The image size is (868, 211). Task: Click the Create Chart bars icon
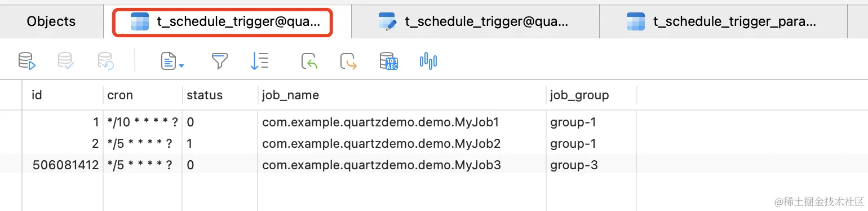click(x=428, y=61)
